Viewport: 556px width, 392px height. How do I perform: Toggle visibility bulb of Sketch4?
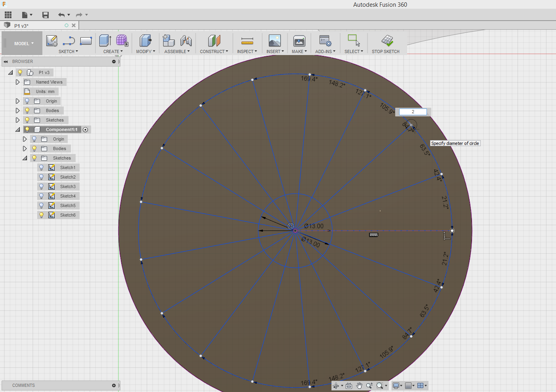[42, 196]
